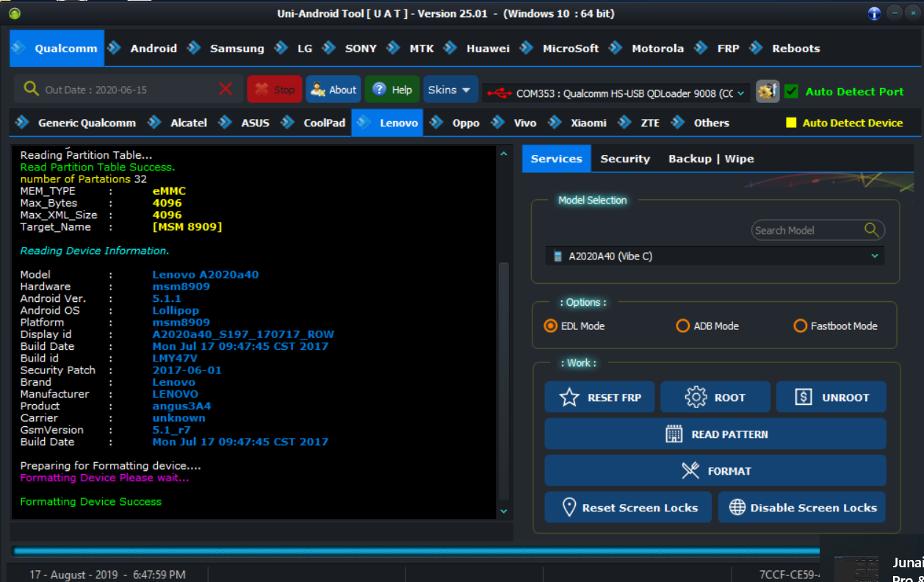Click the grid icon on READ PATTERN
This screenshot has height=582, width=924.
click(x=674, y=434)
